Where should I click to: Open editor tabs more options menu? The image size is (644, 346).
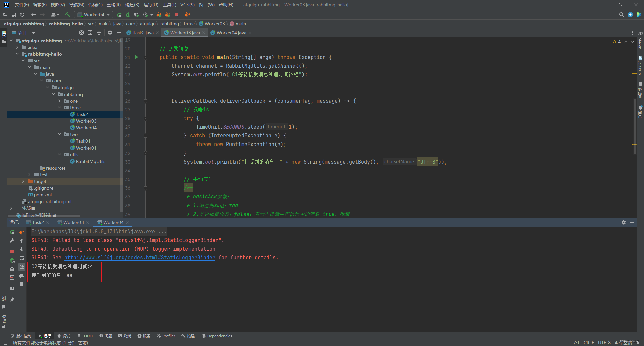(633, 33)
